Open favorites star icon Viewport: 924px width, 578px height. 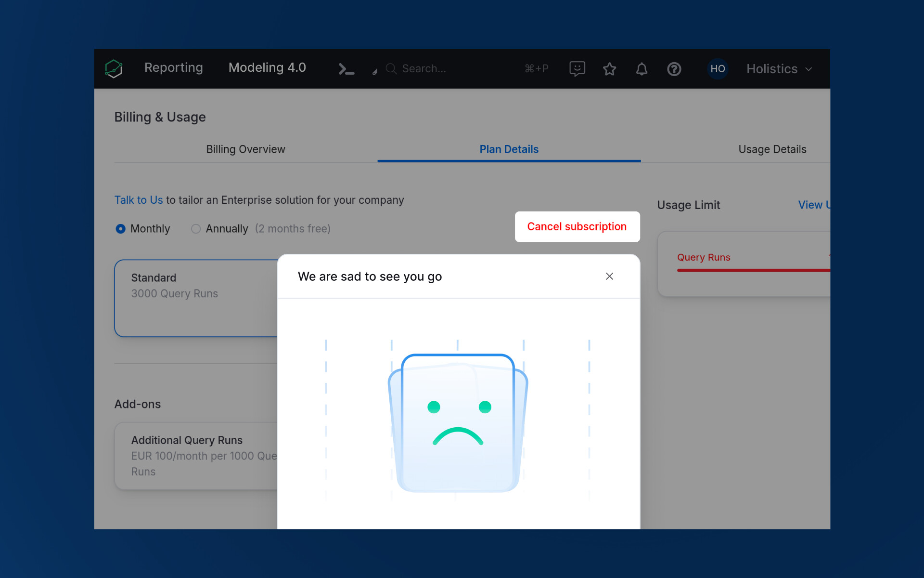click(x=609, y=69)
